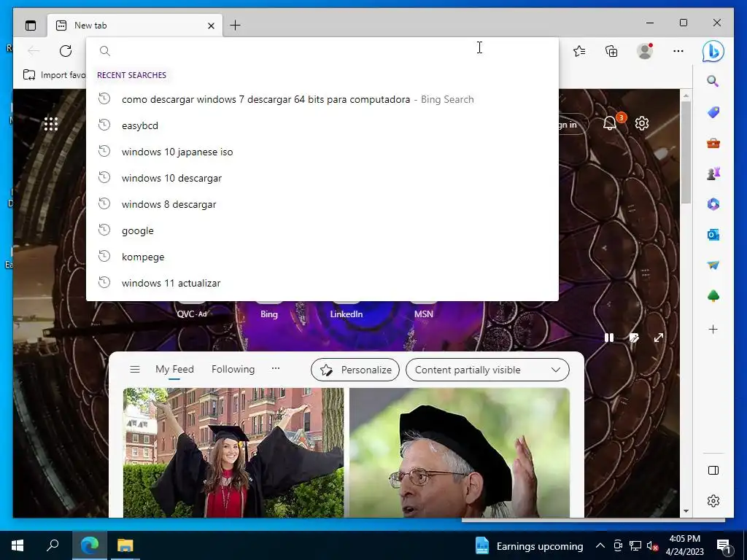Open the sidebar green tree icon
Screen dimensions: 747x560
(x=713, y=296)
